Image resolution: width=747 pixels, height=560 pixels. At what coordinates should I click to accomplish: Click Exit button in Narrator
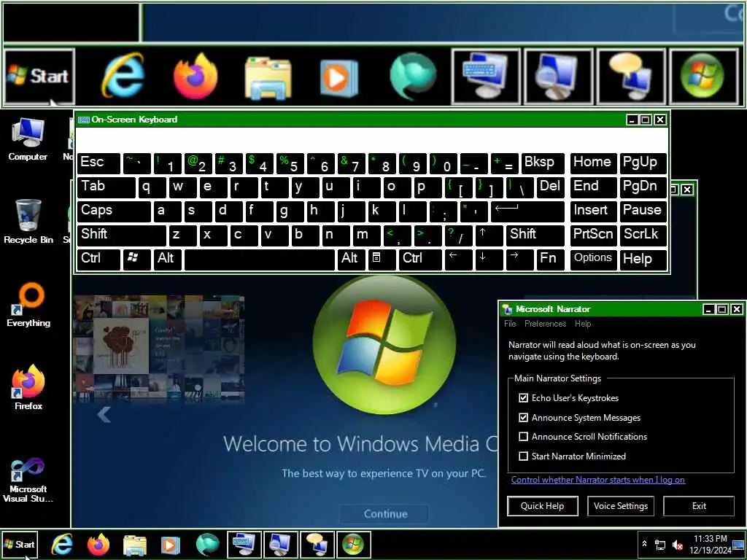699,506
